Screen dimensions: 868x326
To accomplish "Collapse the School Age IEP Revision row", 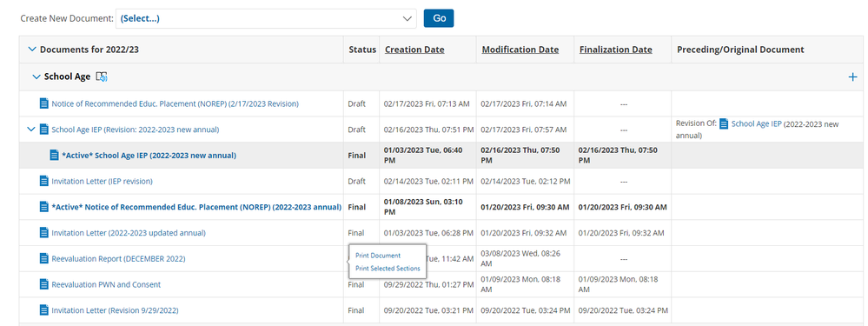I will coord(31,130).
